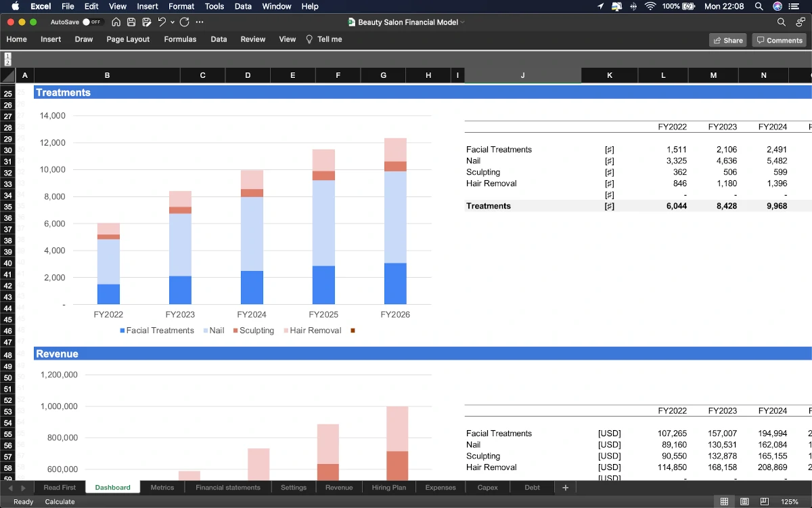
Task: Select column J header
Action: [x=522, y=75]
